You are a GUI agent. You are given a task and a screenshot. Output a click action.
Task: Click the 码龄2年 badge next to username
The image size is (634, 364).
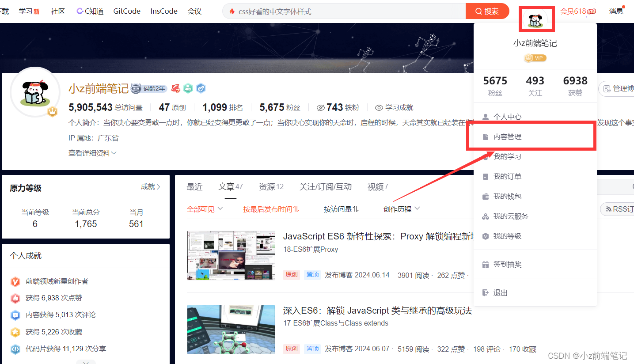(x=149, y=88)
